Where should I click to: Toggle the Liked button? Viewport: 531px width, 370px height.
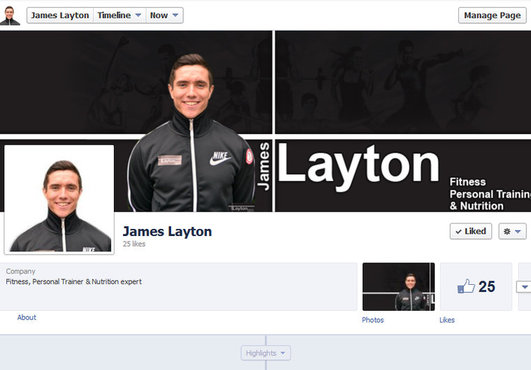(471, 231)
